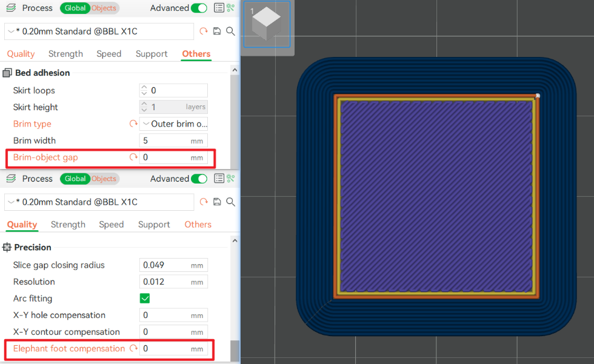Screen dimensions: 594x364
Task: Reset Brim-object gap to default value
Action: coord(133,157)
